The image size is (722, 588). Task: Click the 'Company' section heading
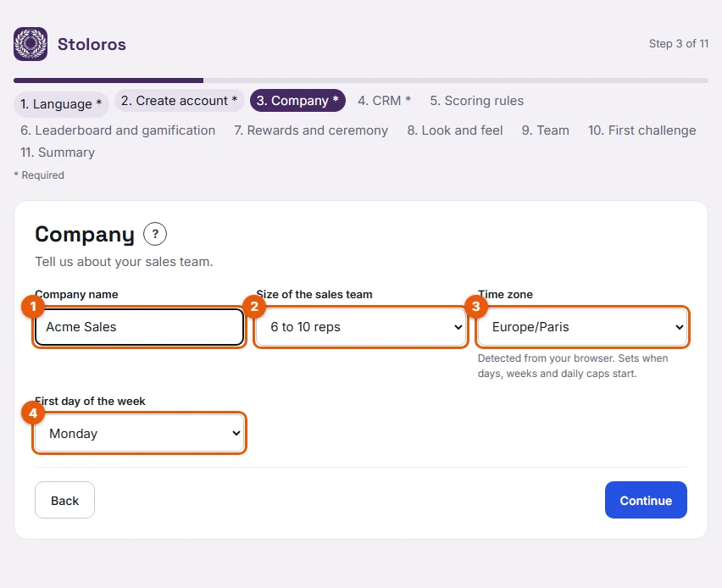85,235
